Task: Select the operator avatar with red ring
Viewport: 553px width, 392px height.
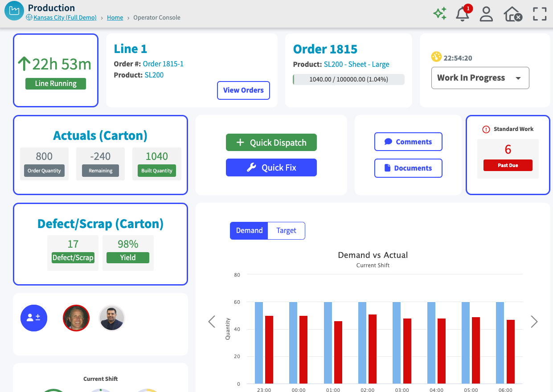Action: tap(76, 318)
